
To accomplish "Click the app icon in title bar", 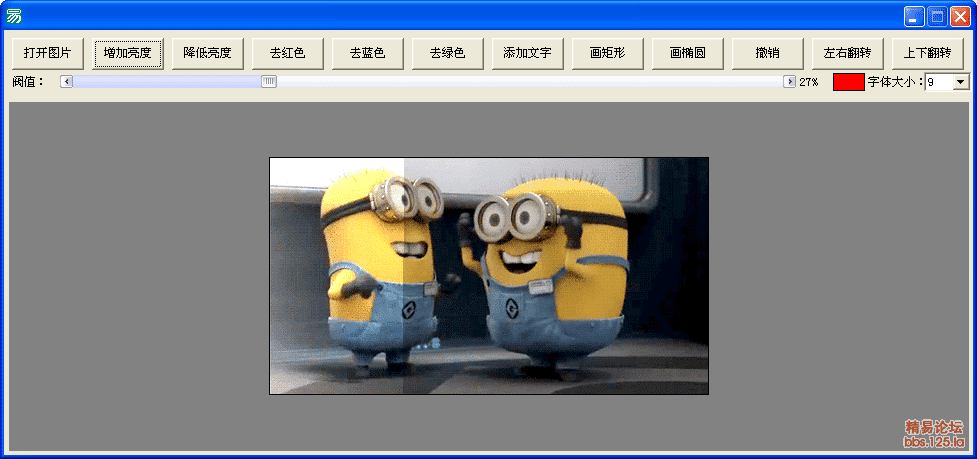I will point(14,16).
